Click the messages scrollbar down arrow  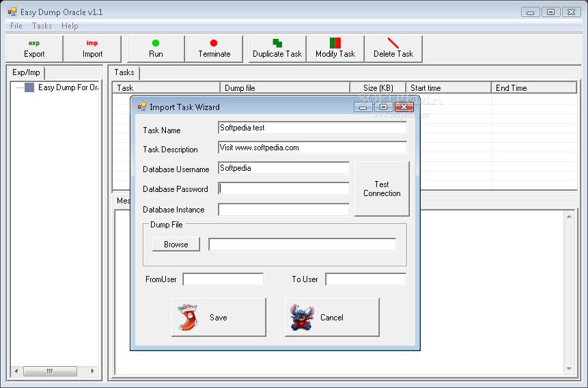tap(569, 369)
